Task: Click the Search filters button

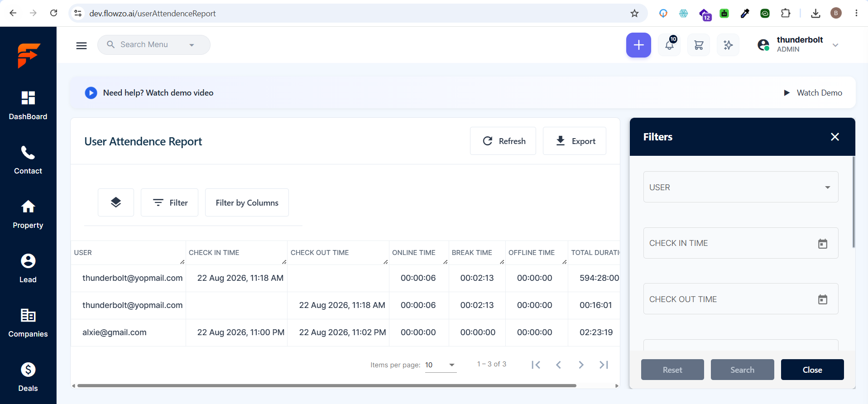Action: pos(743,370)
